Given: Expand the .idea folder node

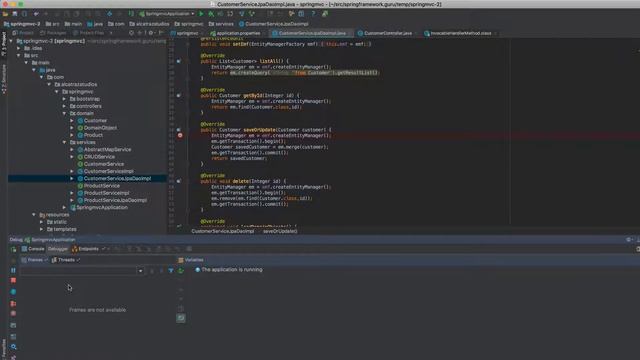Looking at the screenshot, I should point(19,48).
